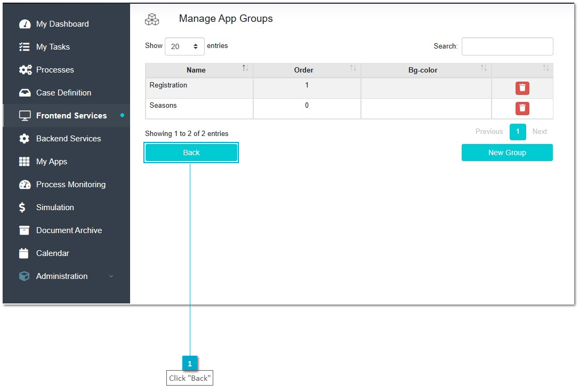Focus the Search input field
This screenshot has width=579, height=392.
pos(508,46)
